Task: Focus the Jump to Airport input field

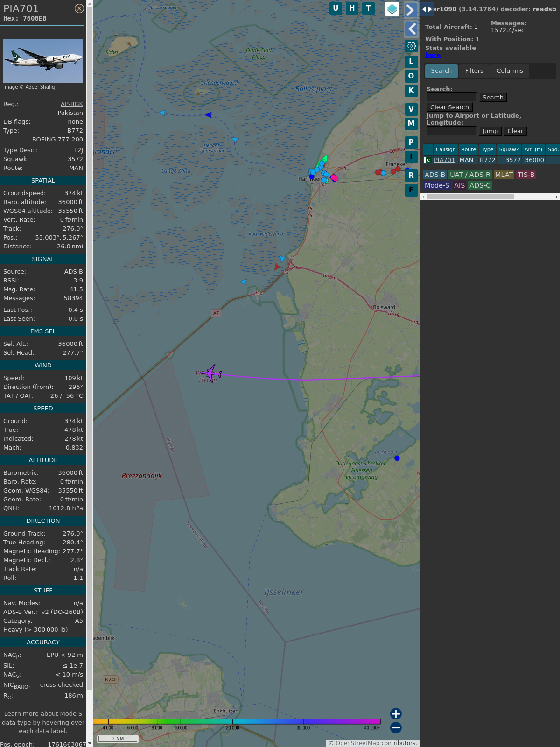Action: [x=452, y=131]
